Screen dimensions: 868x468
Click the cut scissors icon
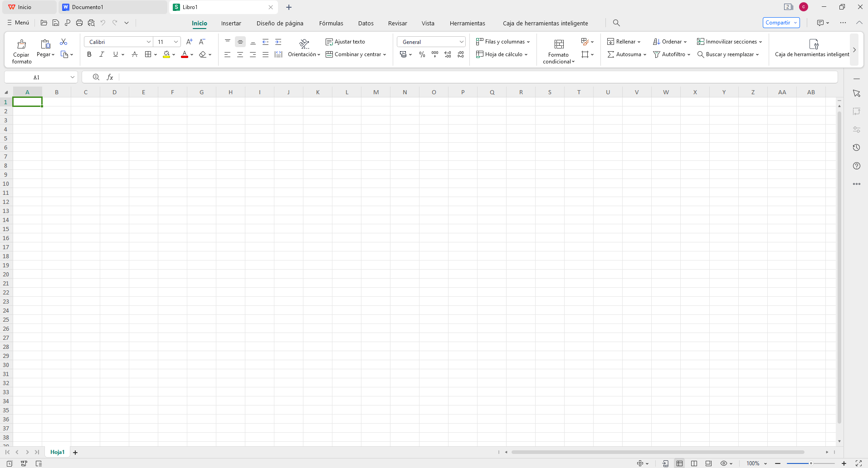tap(63, 42)
